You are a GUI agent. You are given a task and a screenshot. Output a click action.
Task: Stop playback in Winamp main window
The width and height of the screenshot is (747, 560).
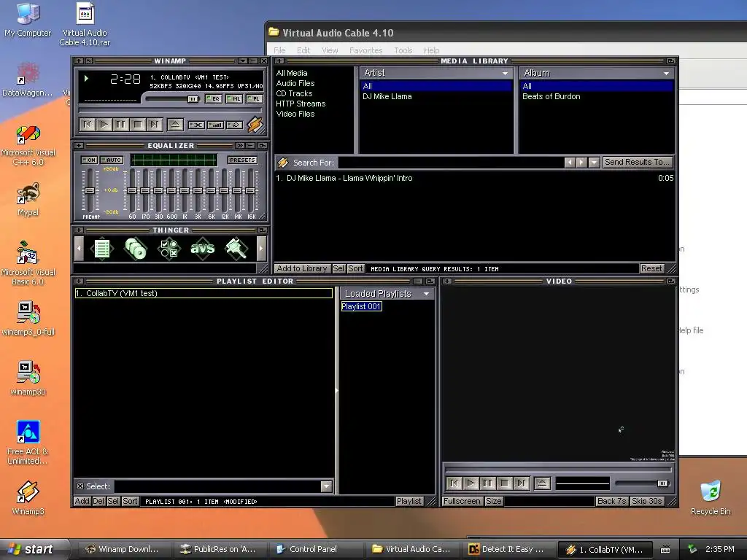(x=137, y=125)
